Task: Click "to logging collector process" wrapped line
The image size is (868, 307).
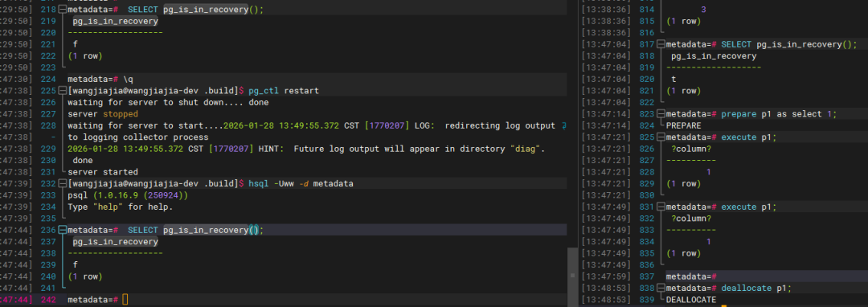Action: click(138, 137)
